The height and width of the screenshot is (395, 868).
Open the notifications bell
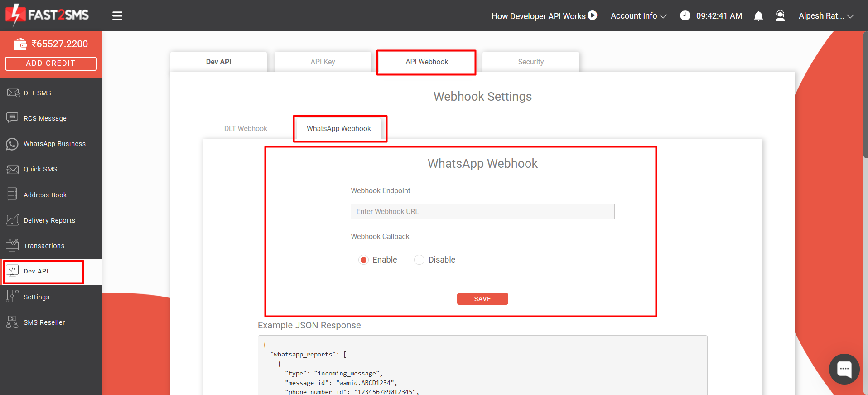pyautogui.click(x=758, y=16)
